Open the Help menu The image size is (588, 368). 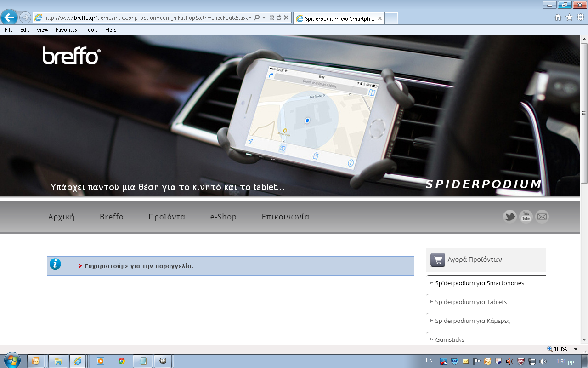[x=111, y=30]
